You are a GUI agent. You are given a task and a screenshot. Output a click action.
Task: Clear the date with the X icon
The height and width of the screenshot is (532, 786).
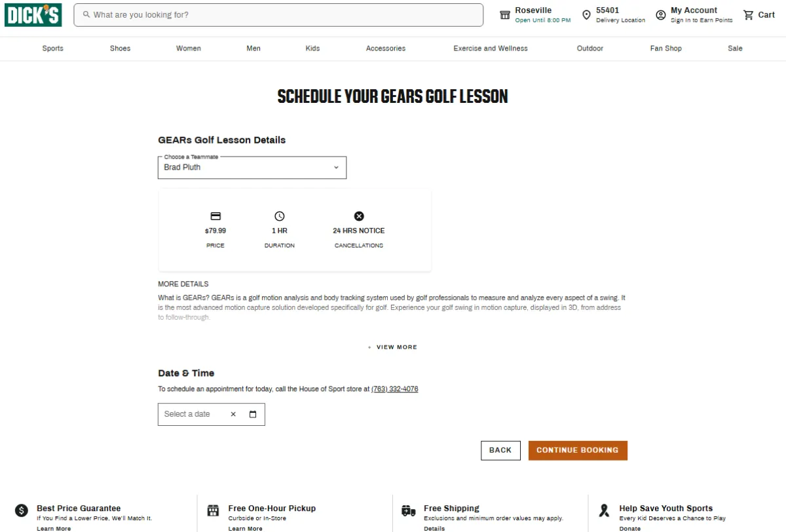[233, 414]
